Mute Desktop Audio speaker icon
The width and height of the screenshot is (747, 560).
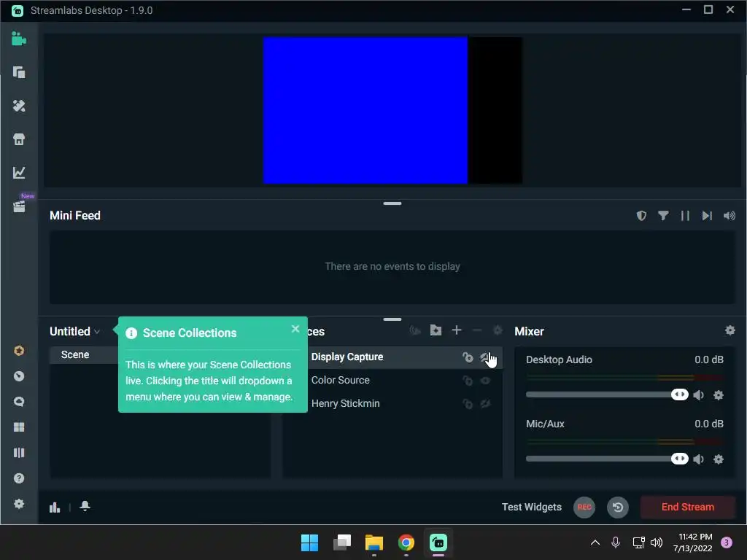click(x=698, y=394)
